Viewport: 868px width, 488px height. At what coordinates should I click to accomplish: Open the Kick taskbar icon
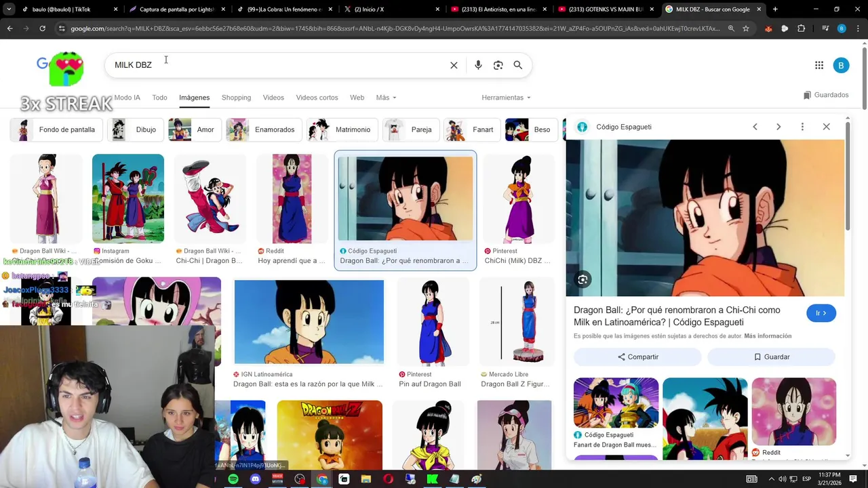point(432,479)
